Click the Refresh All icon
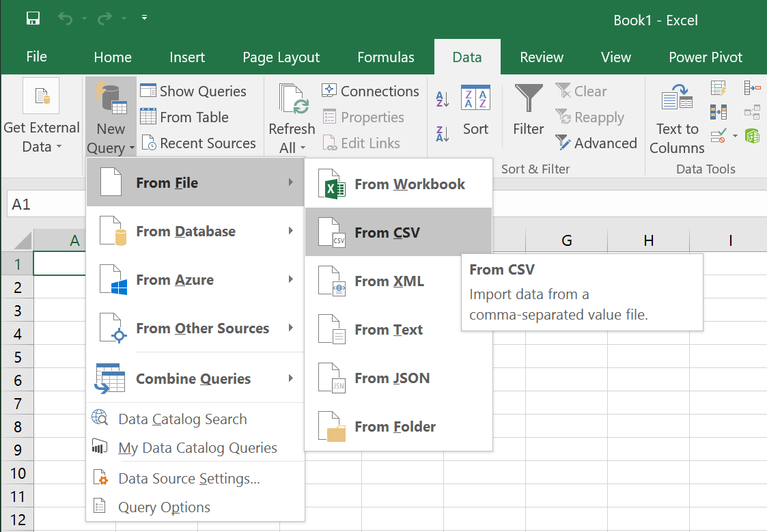 pyautogui.click(x=293, y=98)
